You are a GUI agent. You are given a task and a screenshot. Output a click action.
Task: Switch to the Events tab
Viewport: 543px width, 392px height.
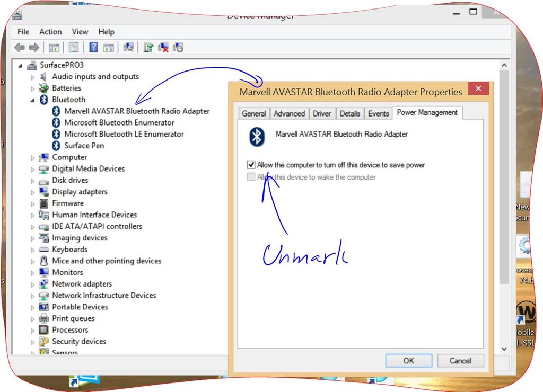point(379,113)
